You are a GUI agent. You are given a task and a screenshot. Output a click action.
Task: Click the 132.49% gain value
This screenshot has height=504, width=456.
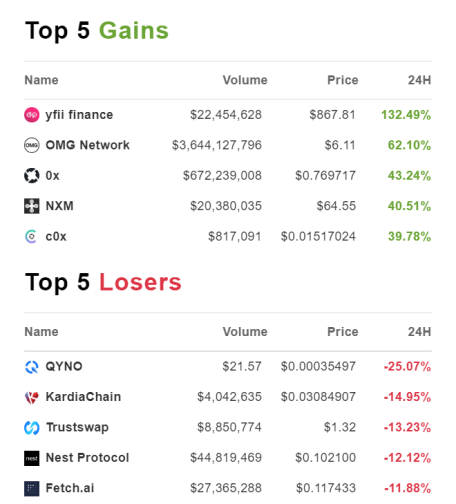coord(406,115)
